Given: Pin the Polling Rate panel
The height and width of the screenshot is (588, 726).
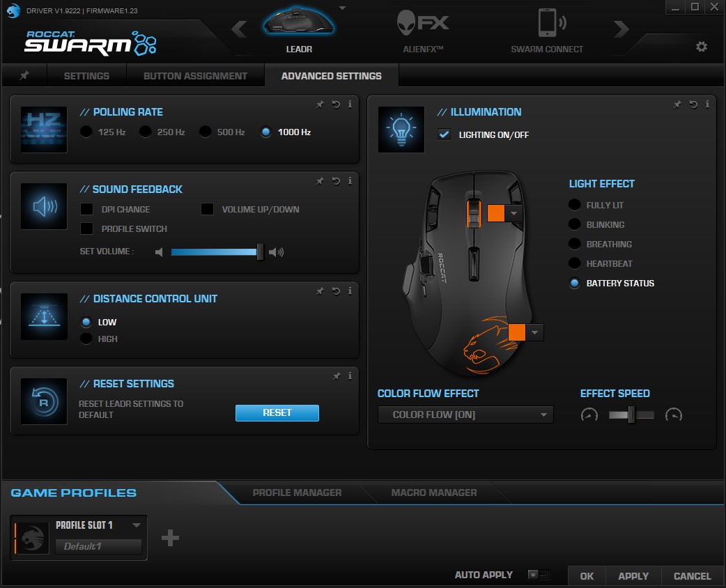Looking at the screenshot, I should click(x=320, y=105).
